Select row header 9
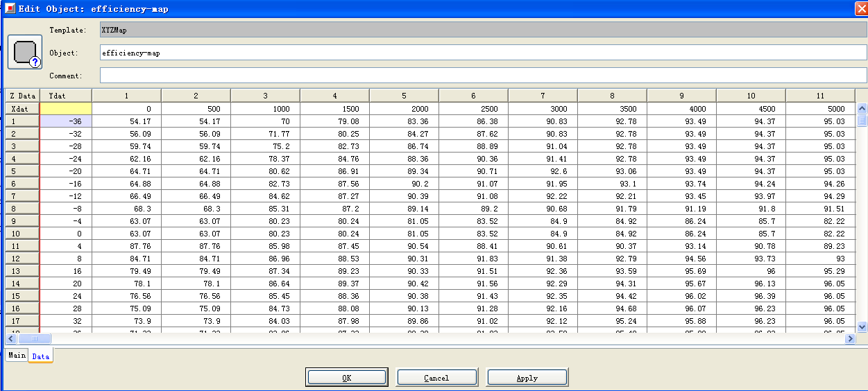This screenshot has height=391, width=868. tap(22, 221)
